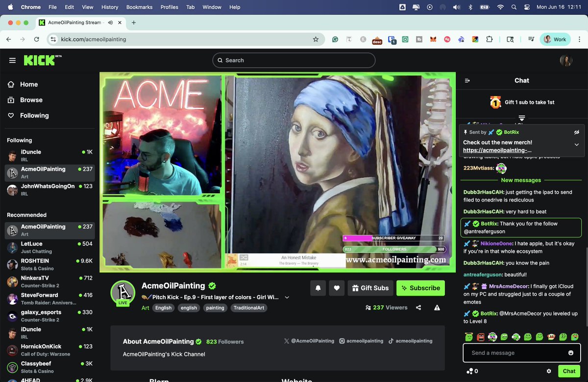The width and height of the screenshot is (588, 382).
Task: Click the NikioneOone username in chat
Action: pyautogui.click(x=496, y=243)
